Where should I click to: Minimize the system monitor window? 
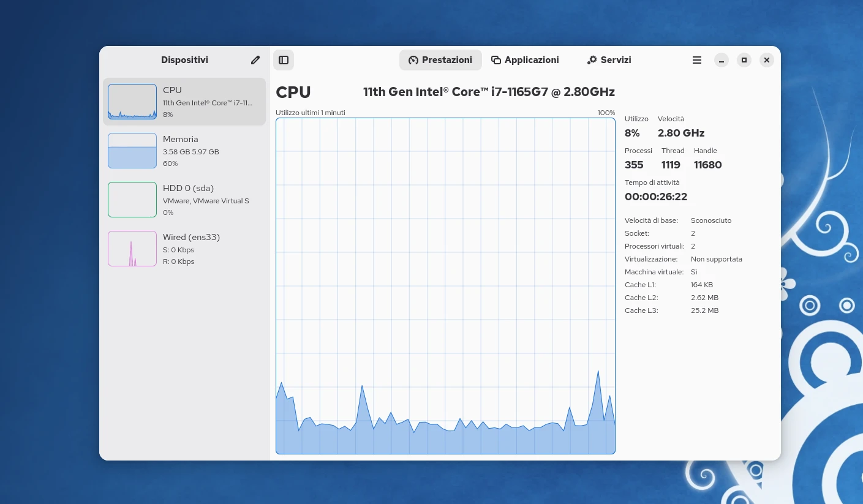(722, 60)
